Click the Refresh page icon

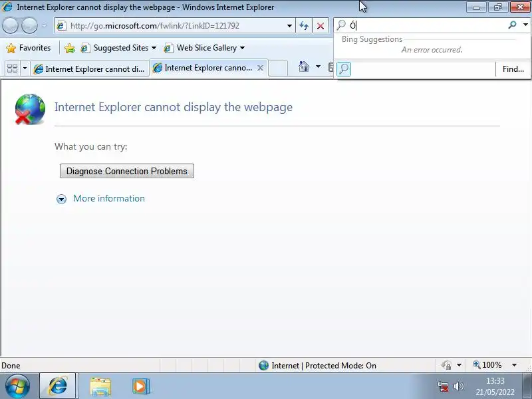304,26
